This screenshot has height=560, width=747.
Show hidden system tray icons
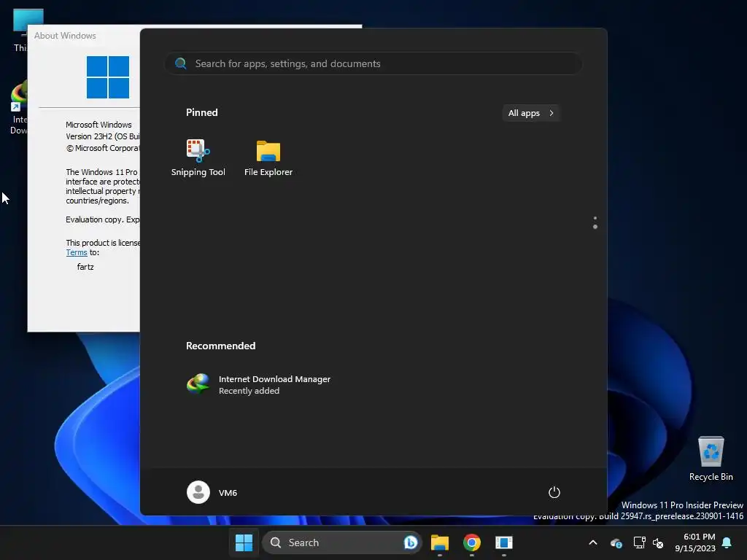point(593,542)
